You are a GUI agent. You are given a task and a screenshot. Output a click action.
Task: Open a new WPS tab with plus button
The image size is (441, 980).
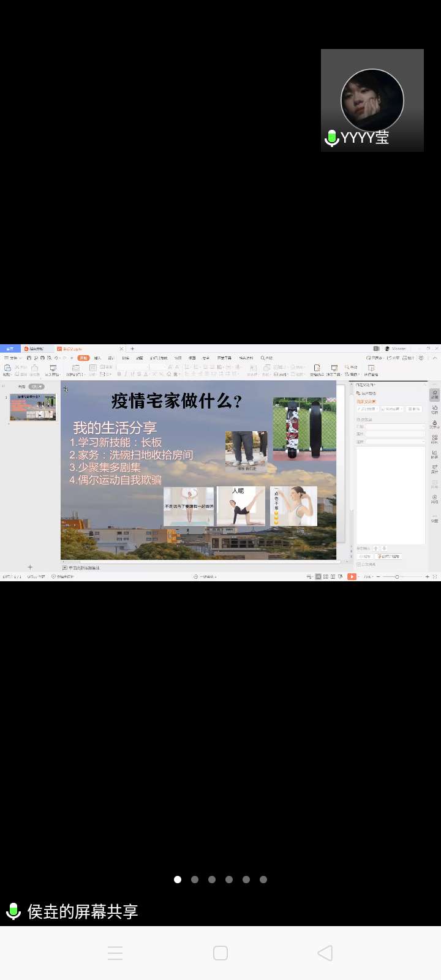(132, 349)
